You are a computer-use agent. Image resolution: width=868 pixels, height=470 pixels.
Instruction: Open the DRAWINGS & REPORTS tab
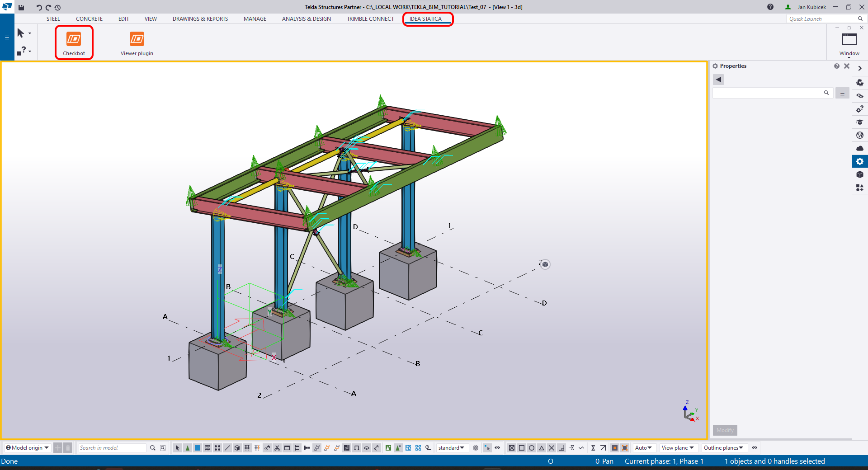(200, 19)
